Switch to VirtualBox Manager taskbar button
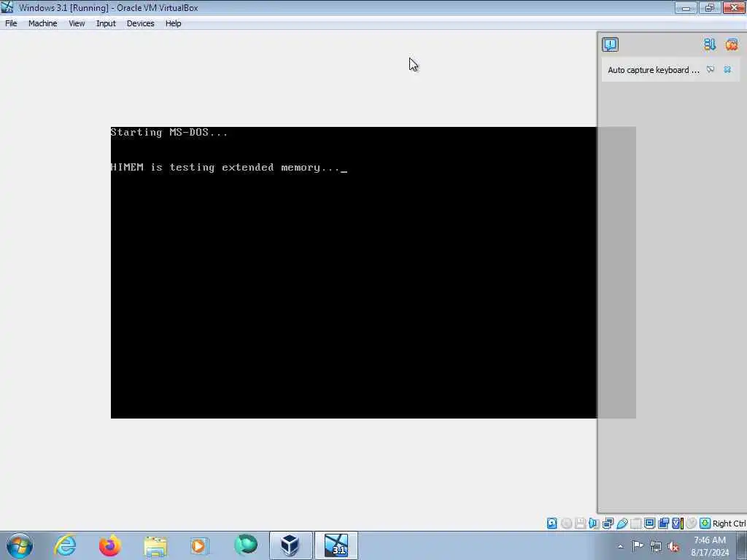Viewport: 747px width, 560px height. (x=290, y=545)
